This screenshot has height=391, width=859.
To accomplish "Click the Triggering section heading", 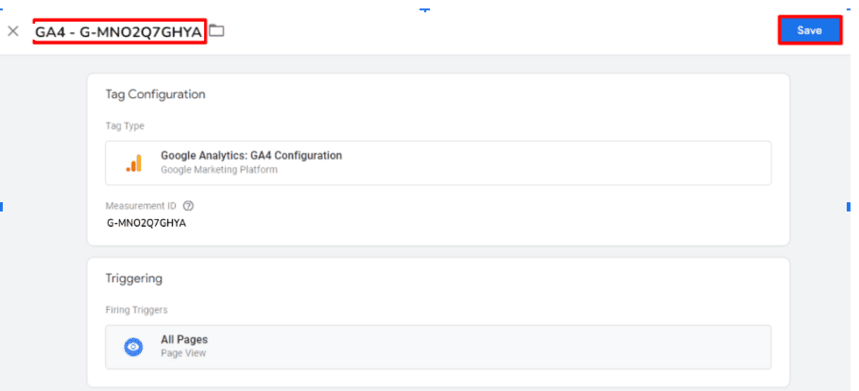I will pos(134,279).
